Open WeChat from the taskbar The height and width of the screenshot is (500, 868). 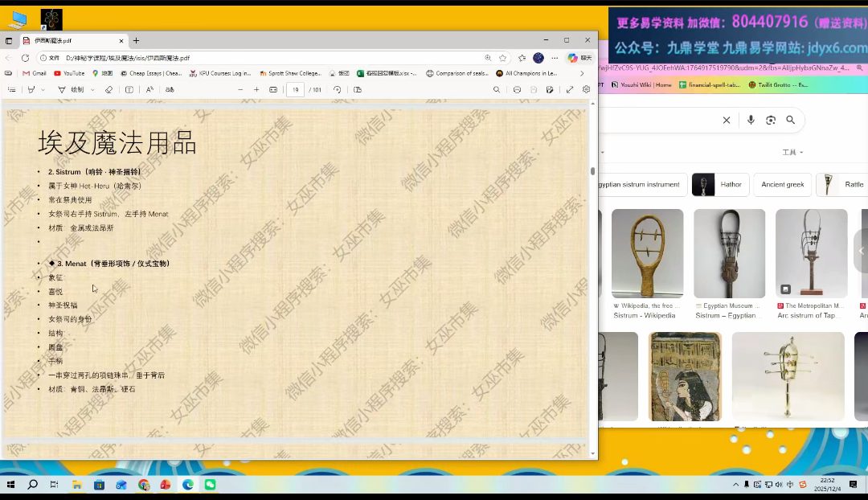point(210,485)
